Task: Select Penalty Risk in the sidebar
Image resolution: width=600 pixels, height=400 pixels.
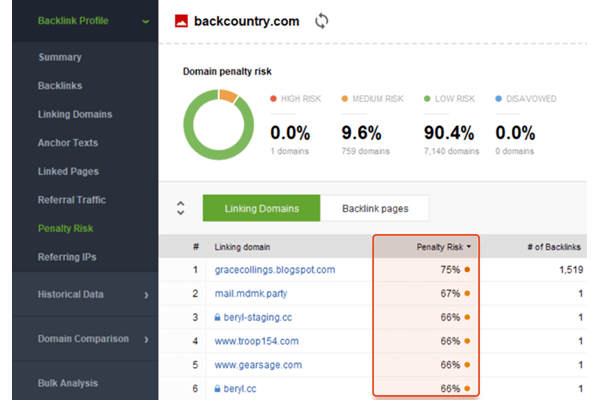Action: [x=66, y=229]
